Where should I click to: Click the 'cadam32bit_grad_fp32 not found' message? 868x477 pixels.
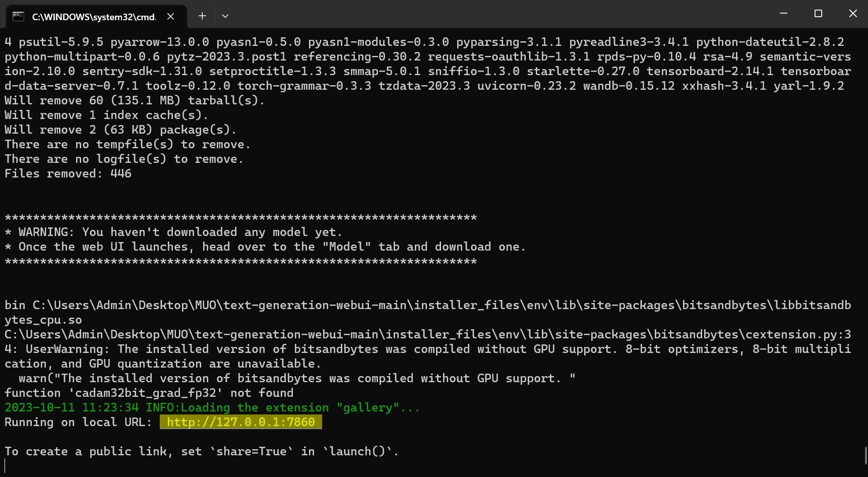(149, 393)
